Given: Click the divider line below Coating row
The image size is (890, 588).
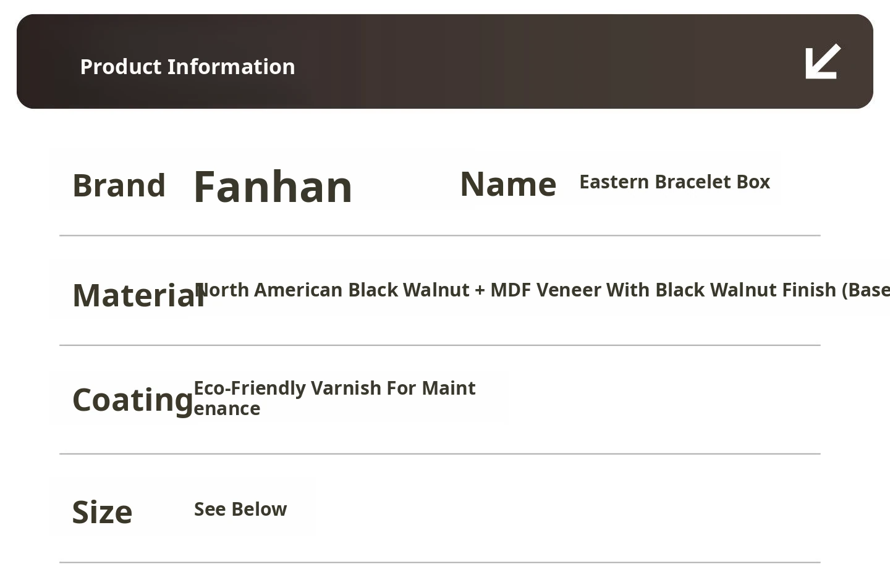Looking at the screenshot, I should coord(439,454).
